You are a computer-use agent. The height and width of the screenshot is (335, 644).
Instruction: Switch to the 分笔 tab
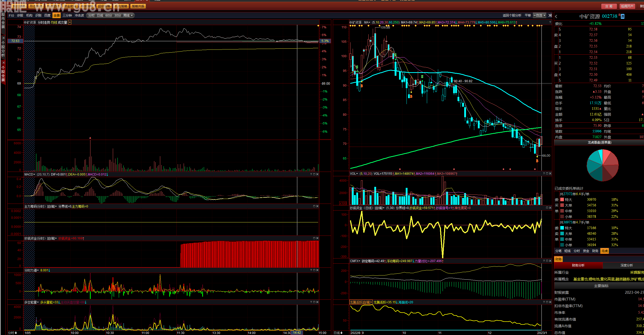click(x=558, y=251)
